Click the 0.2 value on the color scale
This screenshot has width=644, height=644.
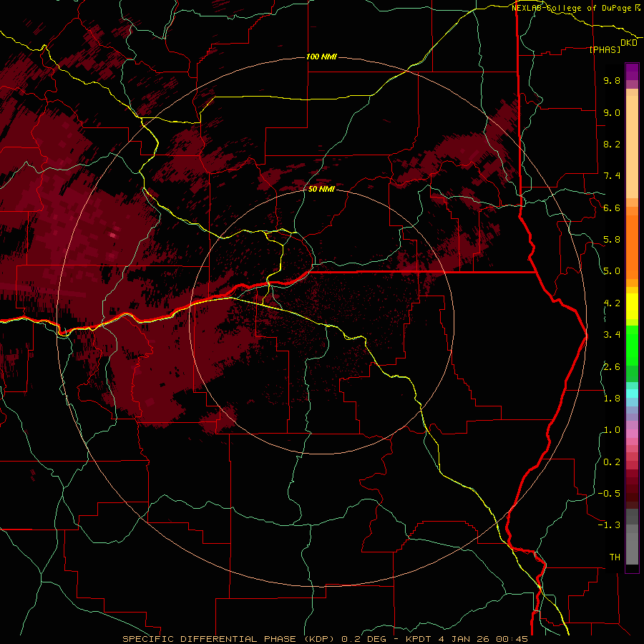click(612, 462)
